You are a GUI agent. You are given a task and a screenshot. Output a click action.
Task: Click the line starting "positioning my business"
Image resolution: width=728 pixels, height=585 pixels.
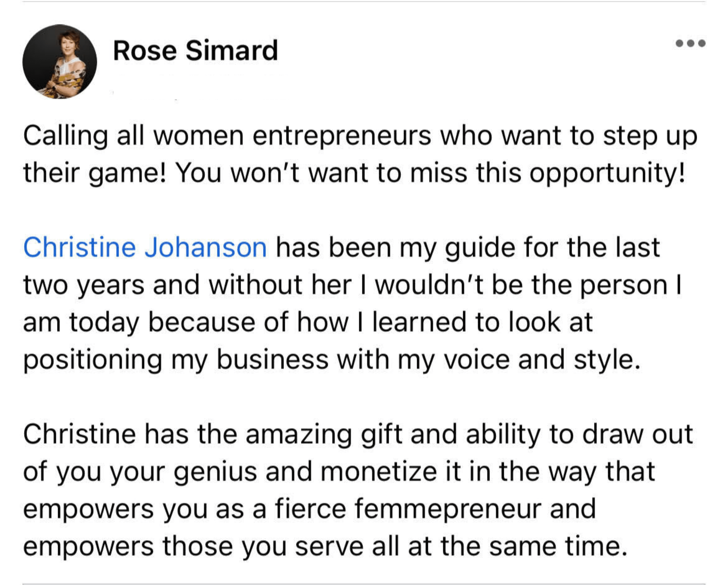pos(332,359)
